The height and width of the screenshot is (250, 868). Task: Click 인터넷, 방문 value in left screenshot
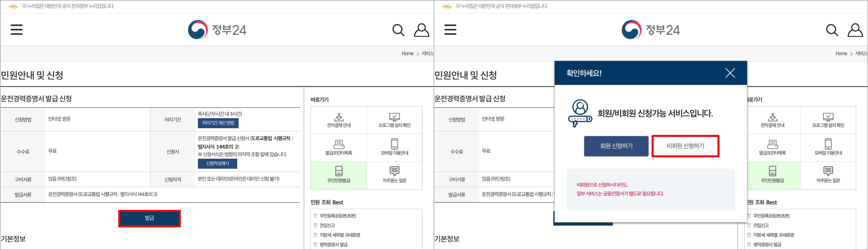click(59, 119)
